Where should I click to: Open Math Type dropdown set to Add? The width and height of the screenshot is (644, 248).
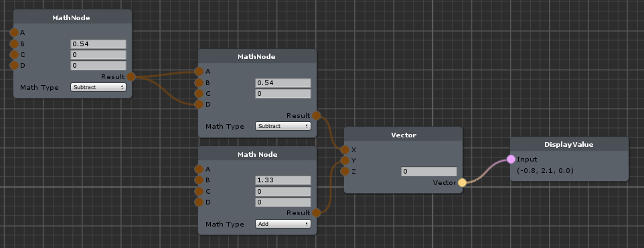point(283,224)
